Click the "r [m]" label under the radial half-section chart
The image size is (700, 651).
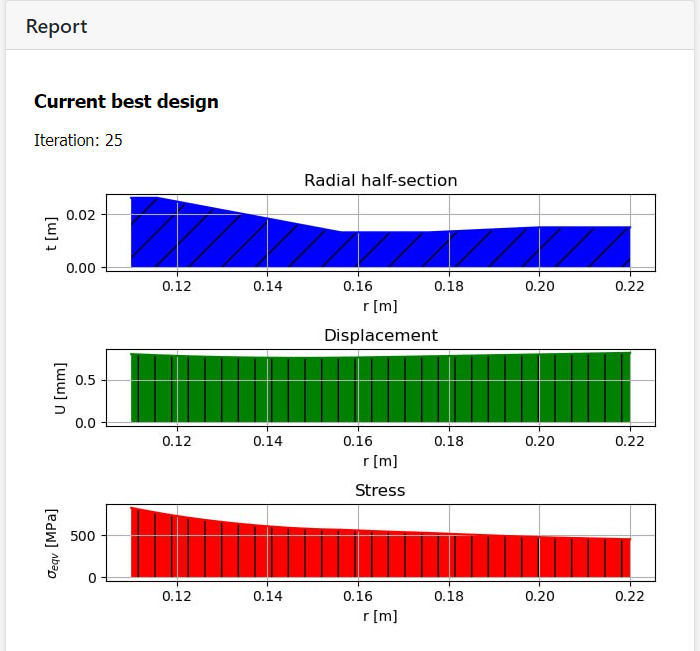pyautogui.click(x=380, y=306)
